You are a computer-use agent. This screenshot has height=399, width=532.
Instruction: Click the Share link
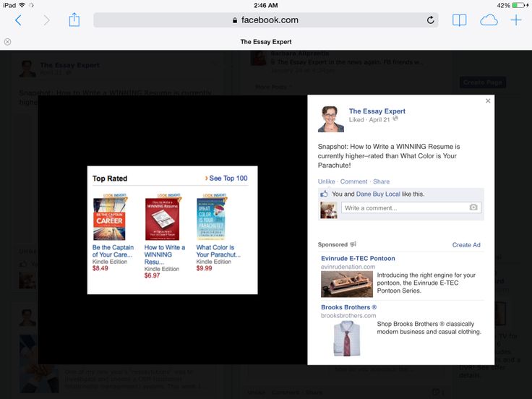(x=381, y=181)
